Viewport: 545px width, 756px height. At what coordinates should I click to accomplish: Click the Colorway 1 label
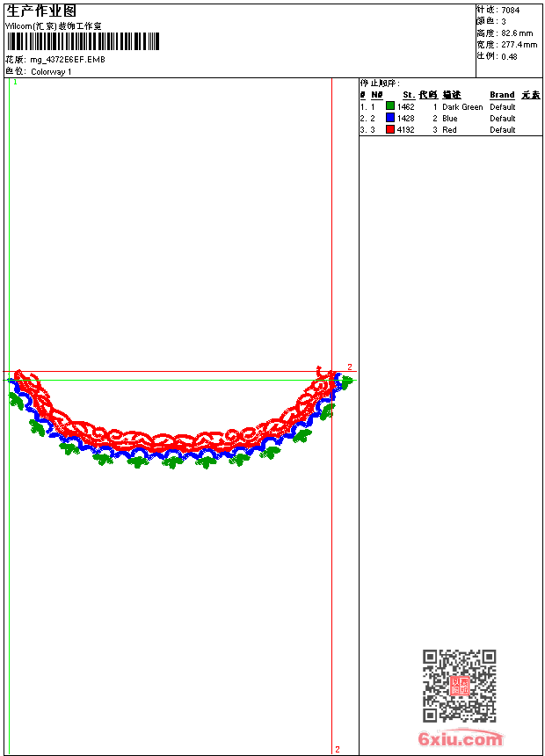tap(51, 71)
